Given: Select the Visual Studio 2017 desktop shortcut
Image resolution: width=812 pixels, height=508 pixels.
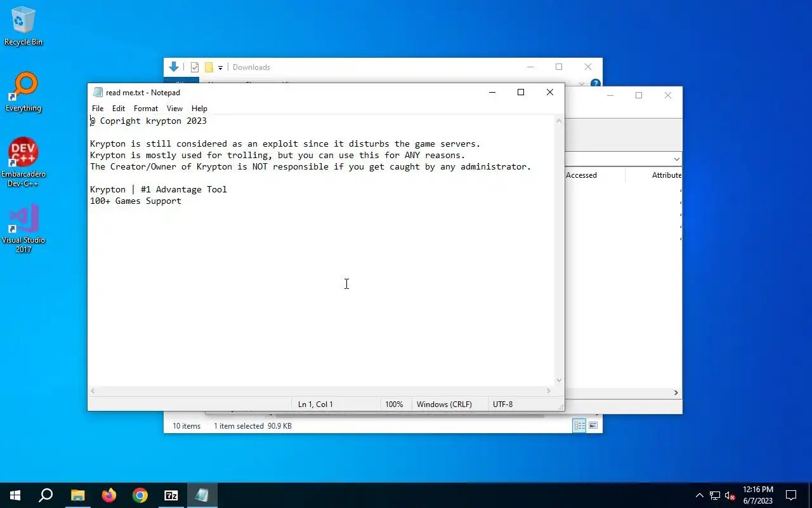Looking at the screenshot, I should coord(23,229).
